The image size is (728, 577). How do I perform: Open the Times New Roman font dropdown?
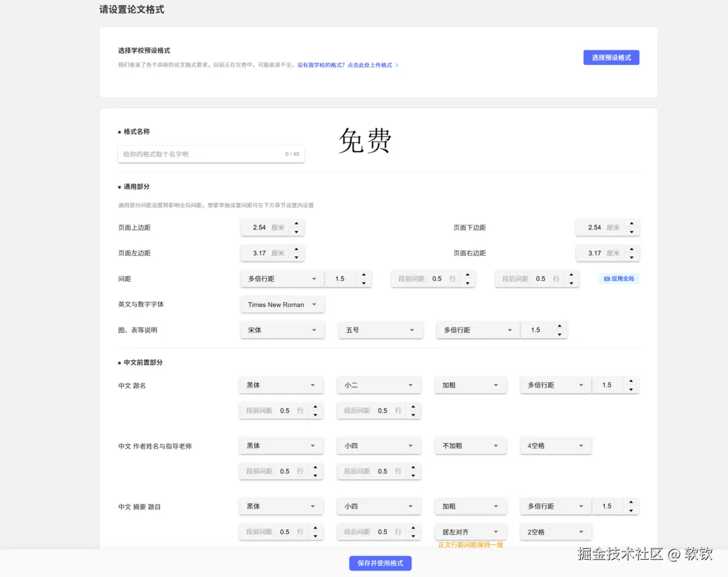[282, 304]
